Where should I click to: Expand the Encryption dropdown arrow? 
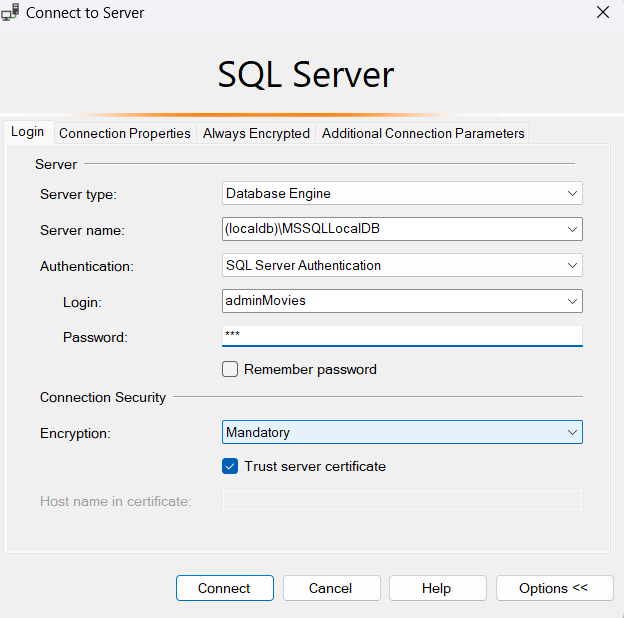[x=572, y=433]
